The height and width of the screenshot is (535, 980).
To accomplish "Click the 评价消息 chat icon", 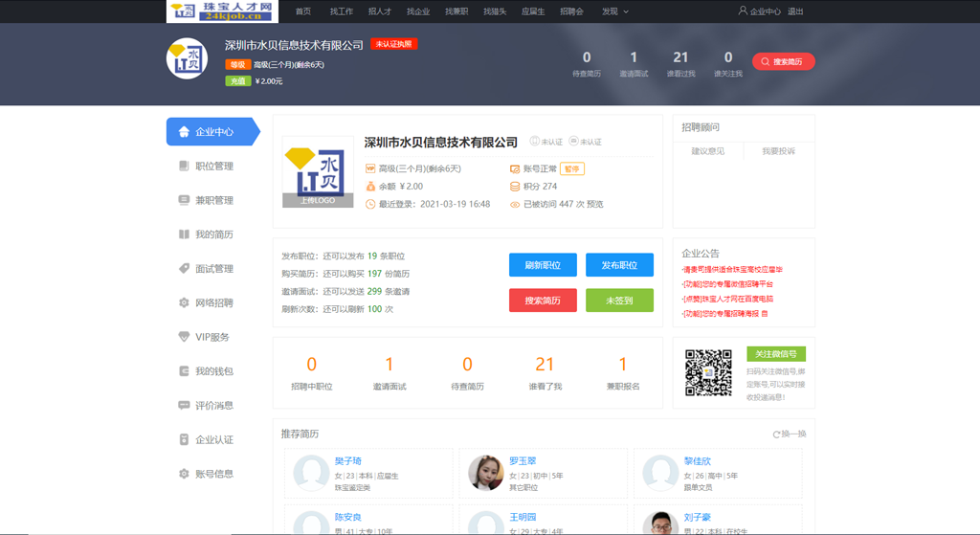I will tap(184, 405).
